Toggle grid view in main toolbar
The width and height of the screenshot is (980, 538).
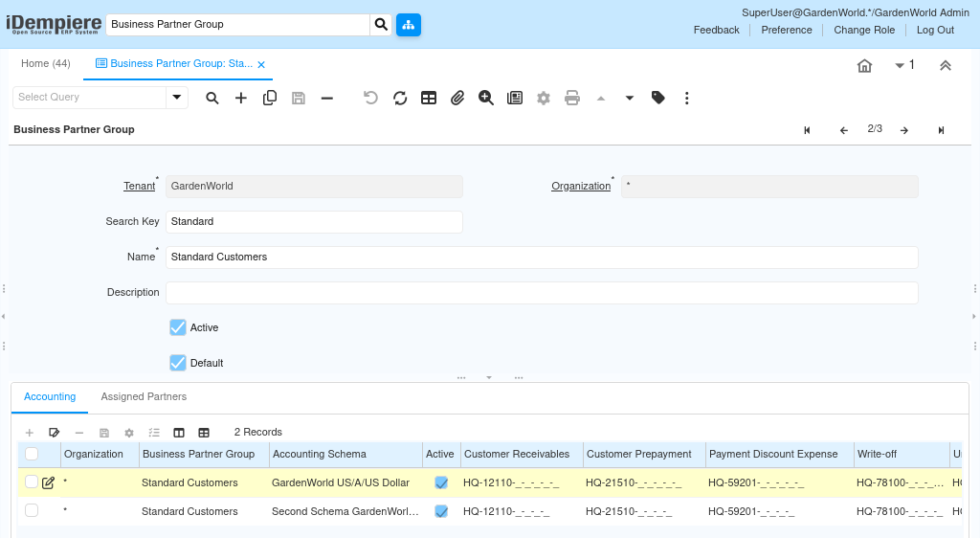(x=429, y=98)
